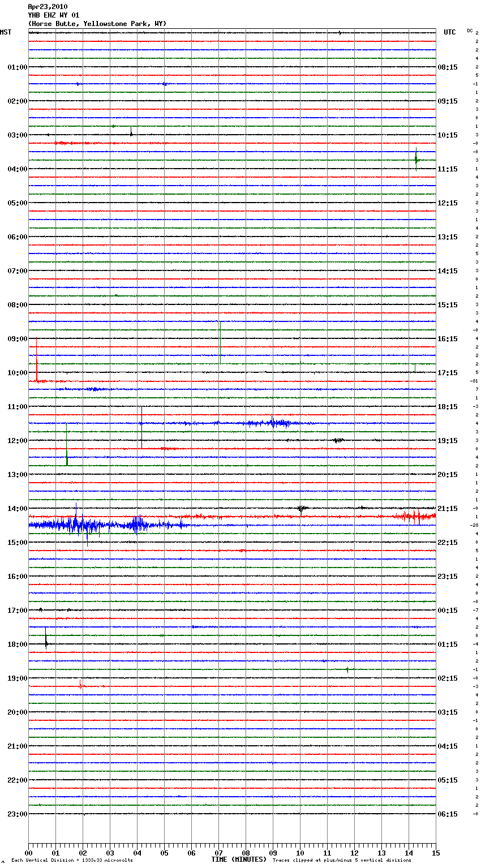Select minute tick label 05 on x-axis
This screenshot has width=481, height=868.
point(164,853)
